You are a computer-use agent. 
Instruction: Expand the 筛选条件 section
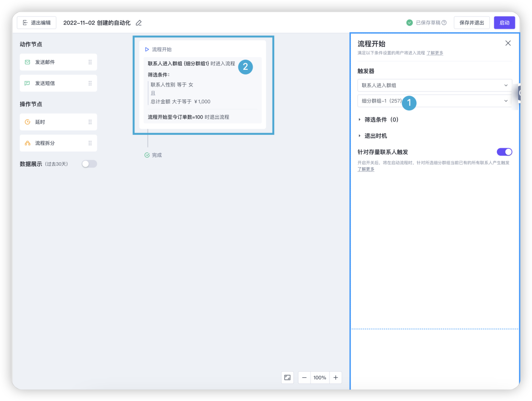coord(378,120)
